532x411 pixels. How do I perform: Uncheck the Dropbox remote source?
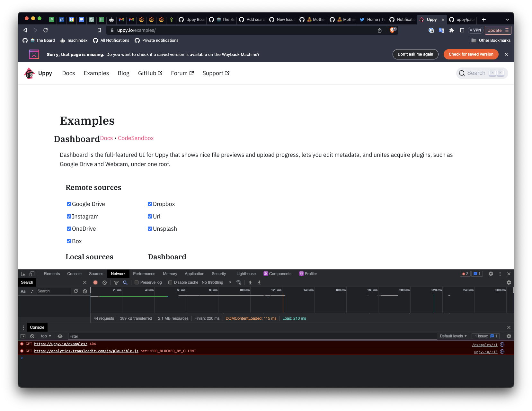[150, 204]
